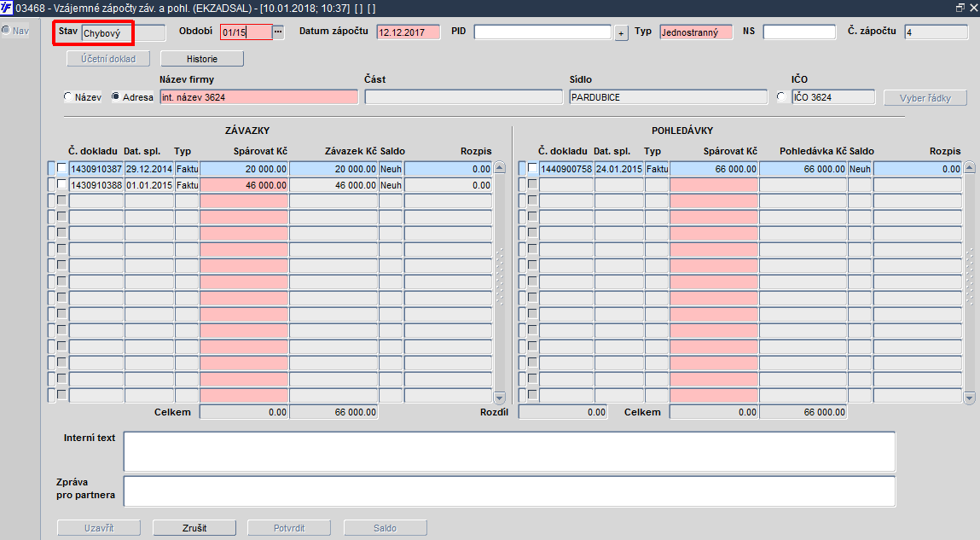Click Spárovat Kč value 20 000.00

pos(244,169)
